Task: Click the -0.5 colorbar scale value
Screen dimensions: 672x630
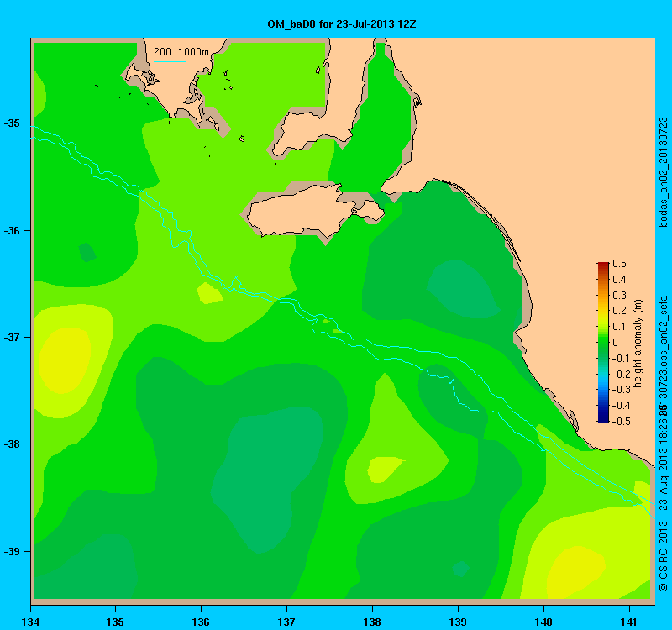Action: point(621,422)
